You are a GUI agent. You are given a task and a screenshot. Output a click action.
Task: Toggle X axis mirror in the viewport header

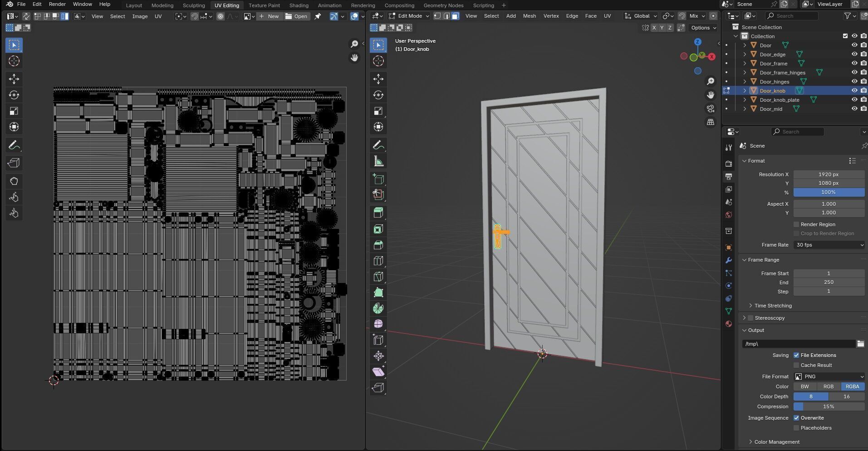[654, 28]
